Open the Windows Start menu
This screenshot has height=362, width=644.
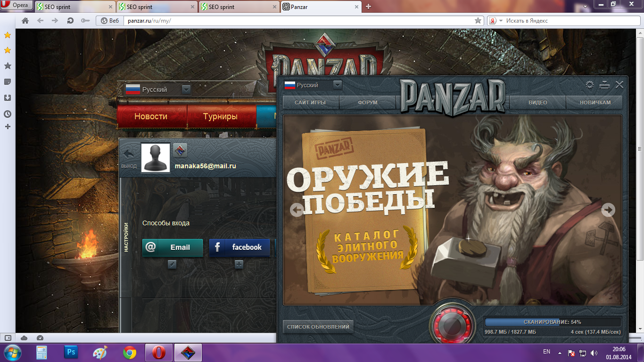pos(12,353)
